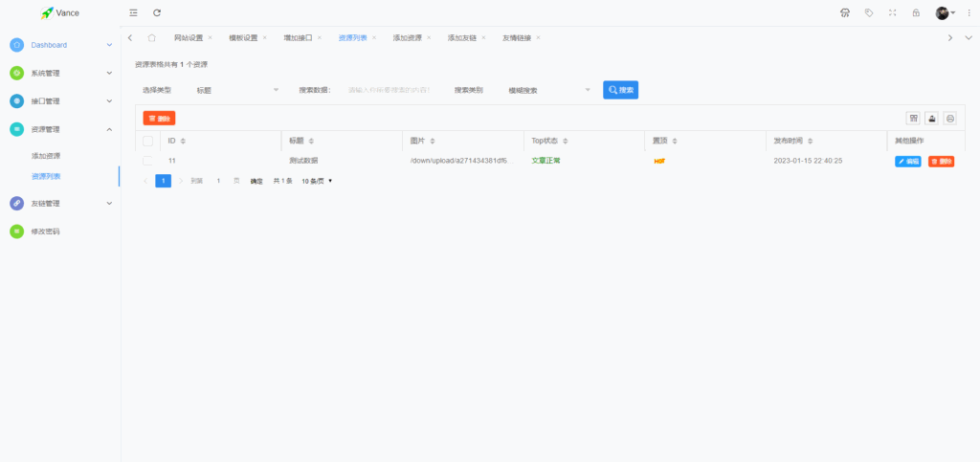Screen dimensions: 980x462
Task: Close the 友情链接 tab
Action: [538, 37]
